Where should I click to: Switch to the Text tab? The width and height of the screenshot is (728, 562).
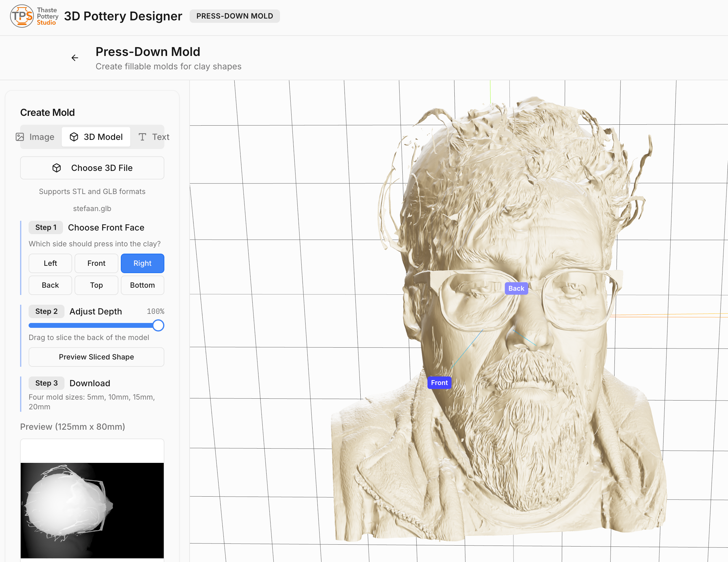[x=154, y=137]
